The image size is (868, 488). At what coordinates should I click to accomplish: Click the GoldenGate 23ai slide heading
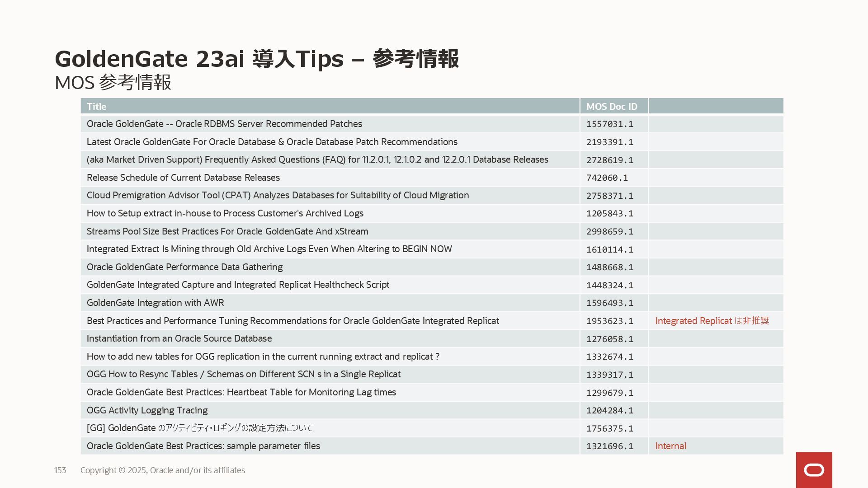tap(256, 59)
